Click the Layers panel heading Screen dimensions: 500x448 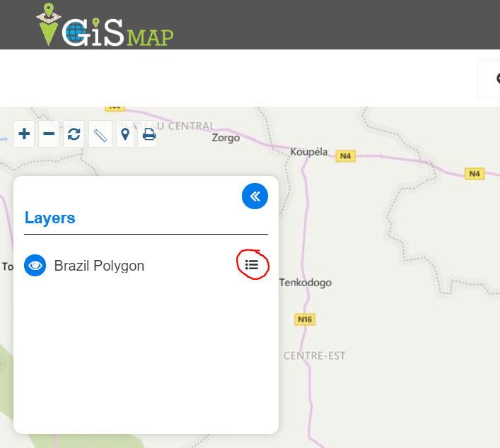[50, 218]
